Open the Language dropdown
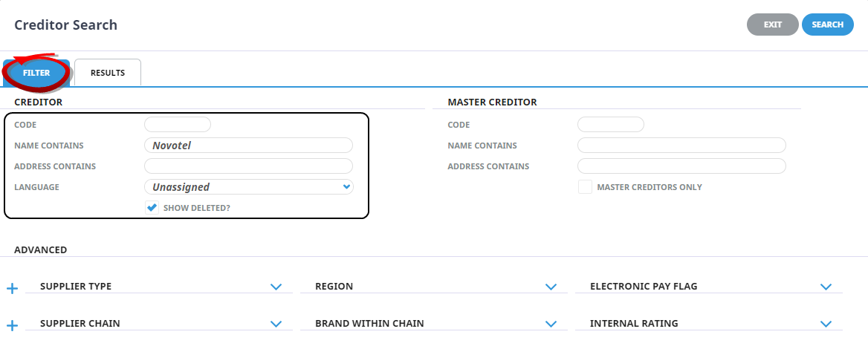 [x=248, y=187]
